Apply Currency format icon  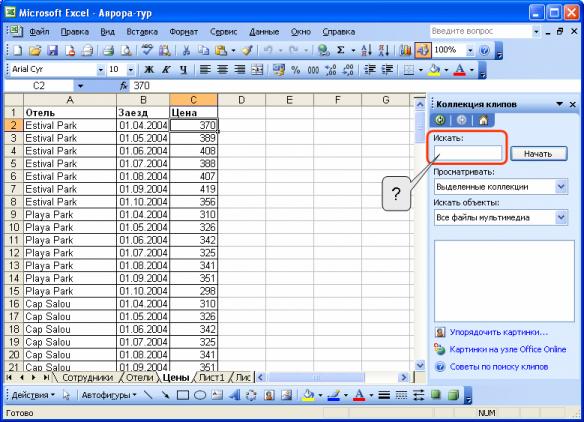278,70
